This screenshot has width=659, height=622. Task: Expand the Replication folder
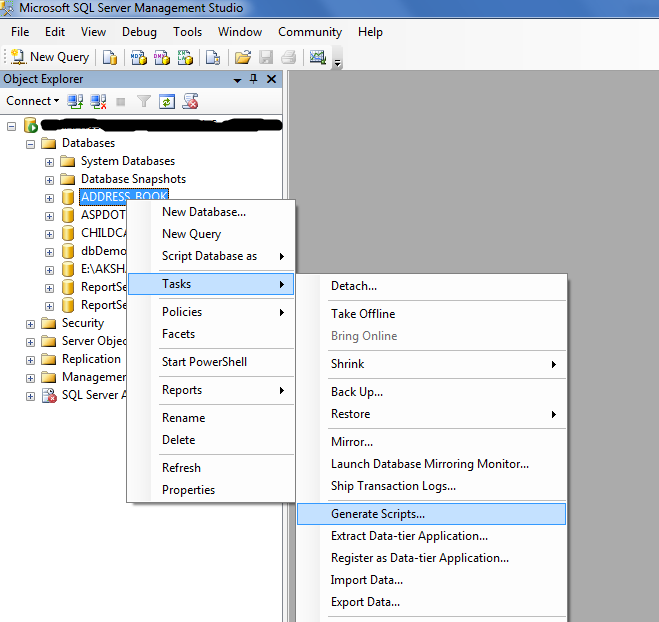[x=30, y=360]
